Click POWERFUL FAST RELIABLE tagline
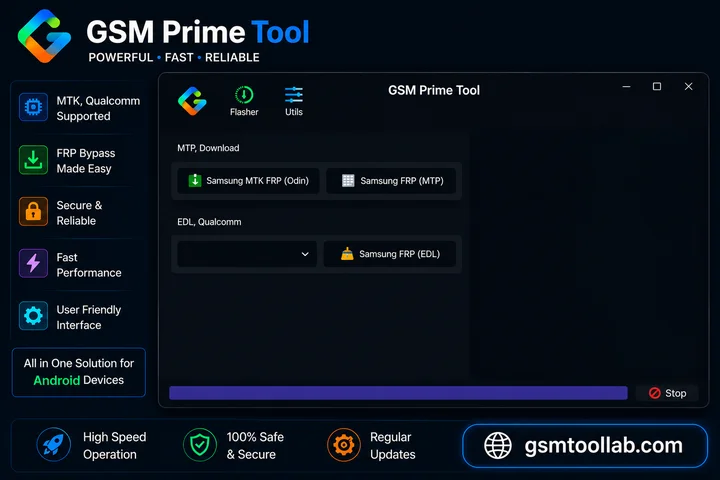 click(x=174, y=57)
